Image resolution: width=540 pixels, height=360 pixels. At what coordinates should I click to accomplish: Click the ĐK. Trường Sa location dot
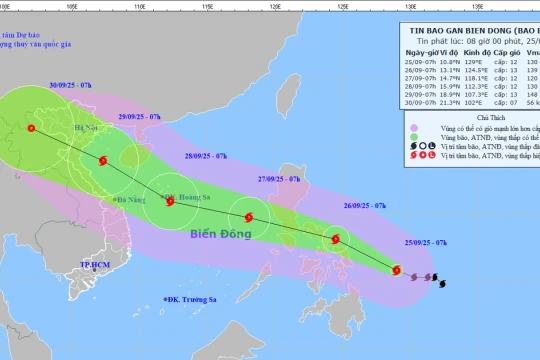(165, 299)
